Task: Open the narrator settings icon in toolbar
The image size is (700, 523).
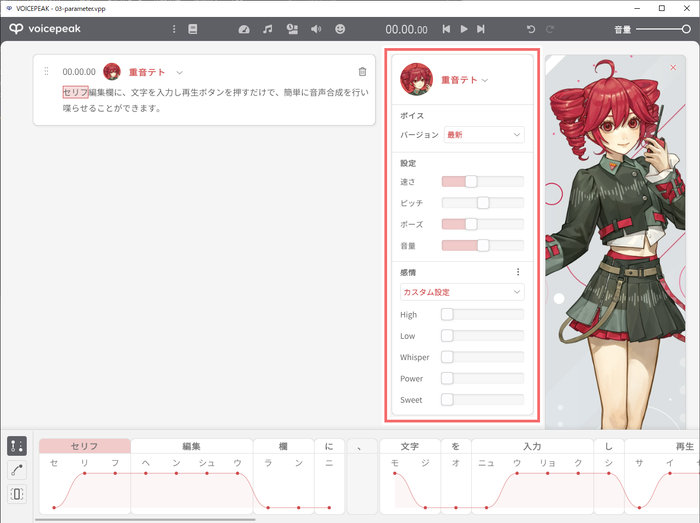Action: (292, 29)
